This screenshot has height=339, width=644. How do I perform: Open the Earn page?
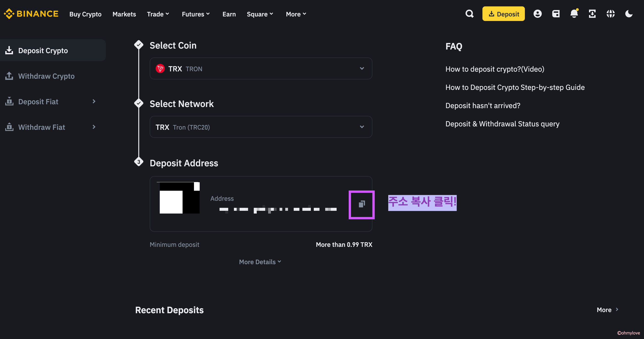point(229,14)
